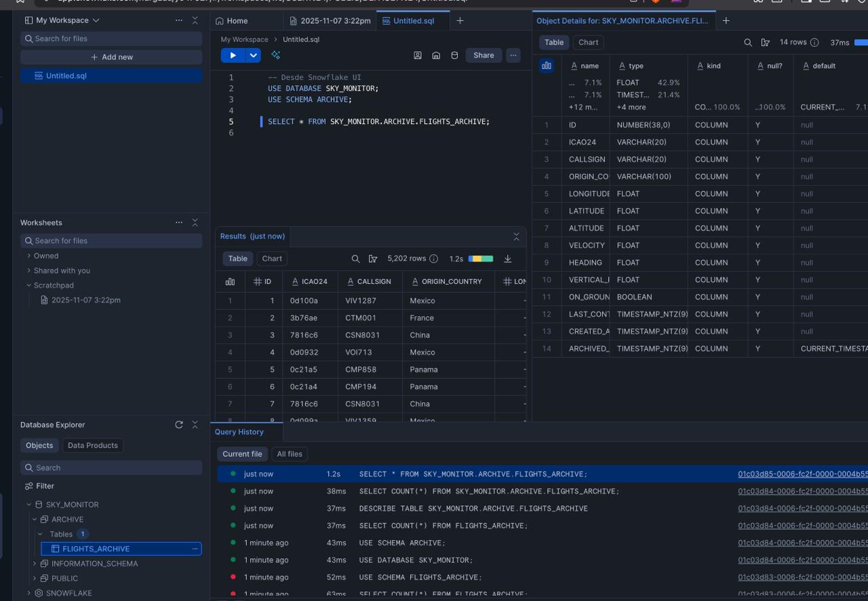868x601 pixels.
Task: Click the Share button
Action: click(484, 56)
